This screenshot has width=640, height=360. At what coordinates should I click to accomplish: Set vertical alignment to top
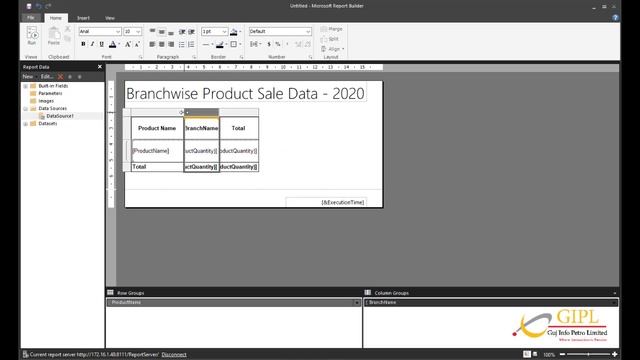click(x=152, y=31)
